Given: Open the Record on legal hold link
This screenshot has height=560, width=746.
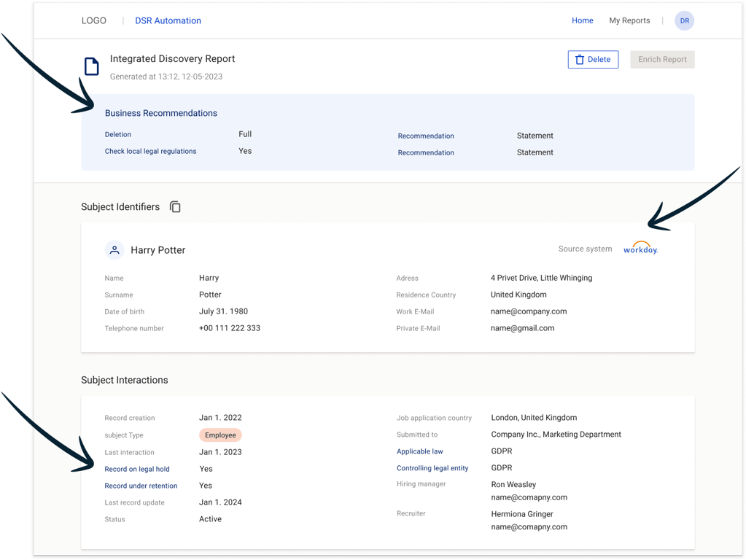Looking at the screenshot, I should tap(137, 470).
